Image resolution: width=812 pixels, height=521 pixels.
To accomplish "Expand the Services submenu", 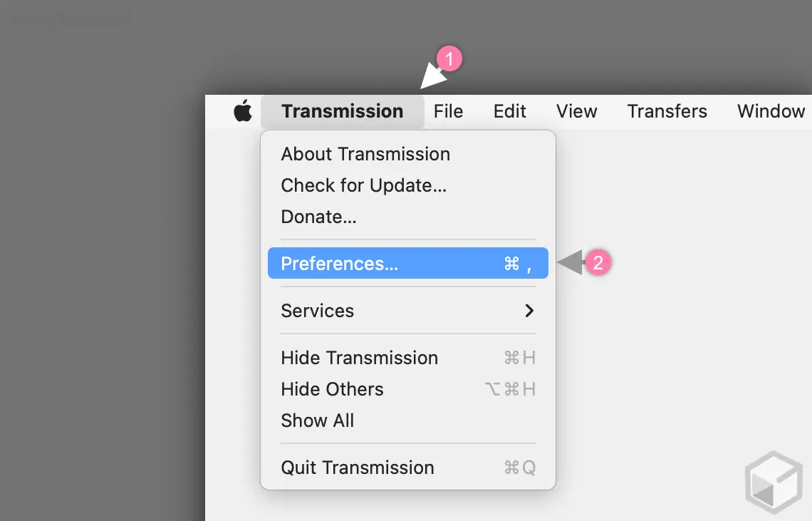I will 318,311.
